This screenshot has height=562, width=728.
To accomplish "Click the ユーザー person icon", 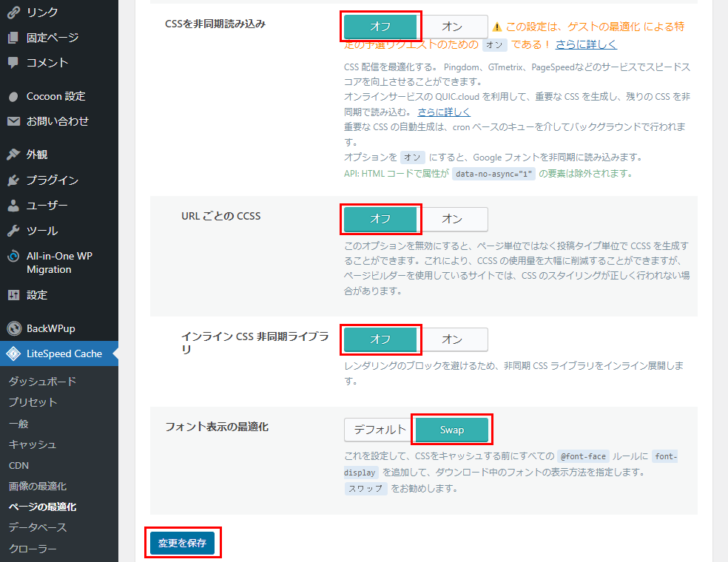I will coord(13,205).
